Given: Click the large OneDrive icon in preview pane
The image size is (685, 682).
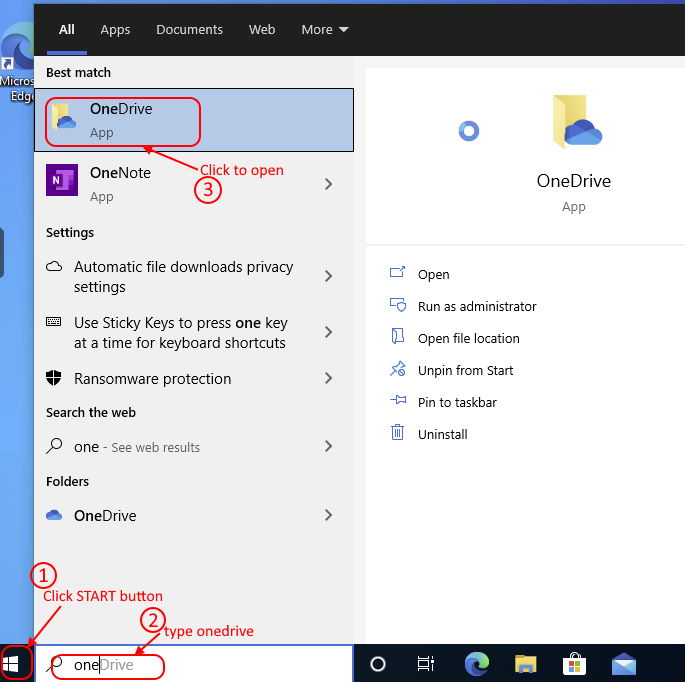Looking at the screenshot, I should (x=577, y=121).
